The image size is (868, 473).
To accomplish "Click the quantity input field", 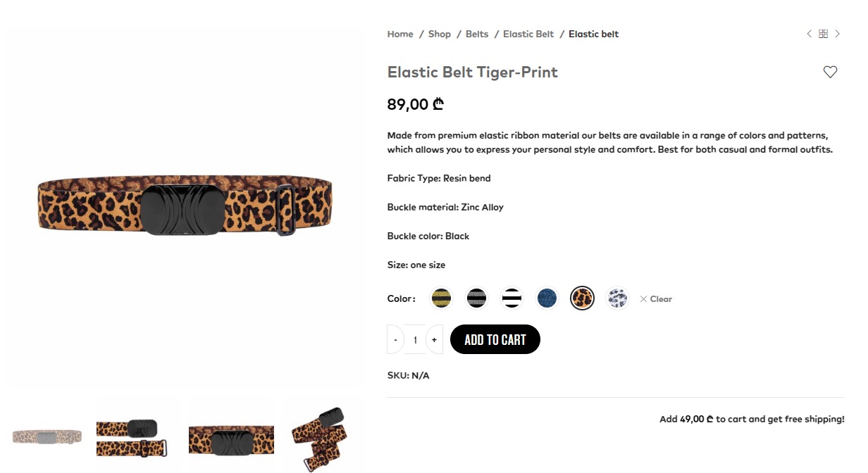I will 415,340.
